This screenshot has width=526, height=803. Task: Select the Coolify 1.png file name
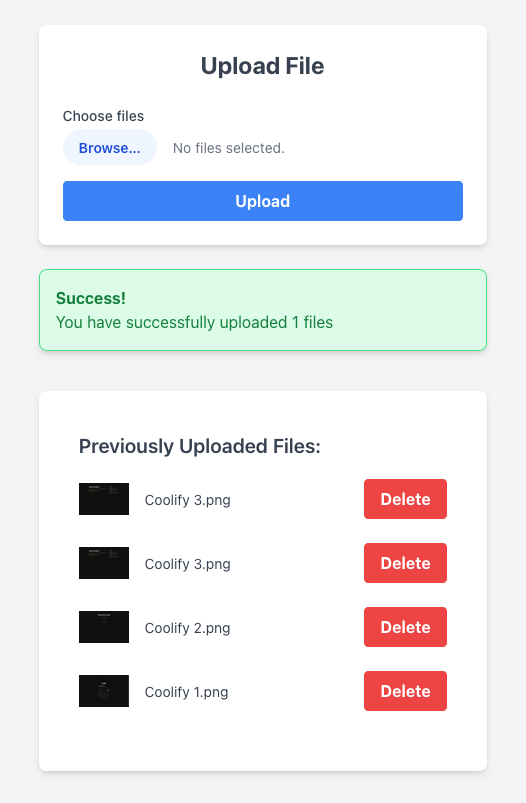pyautogui.click(x=186, y=692)
